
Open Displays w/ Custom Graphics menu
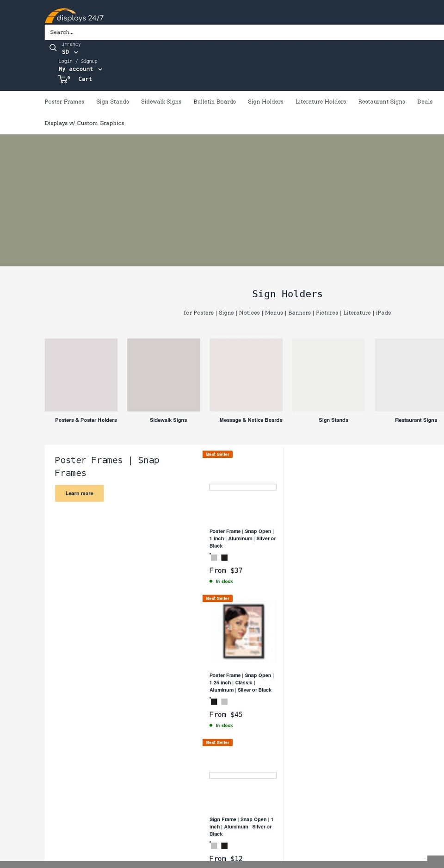(x=84, y=123)
